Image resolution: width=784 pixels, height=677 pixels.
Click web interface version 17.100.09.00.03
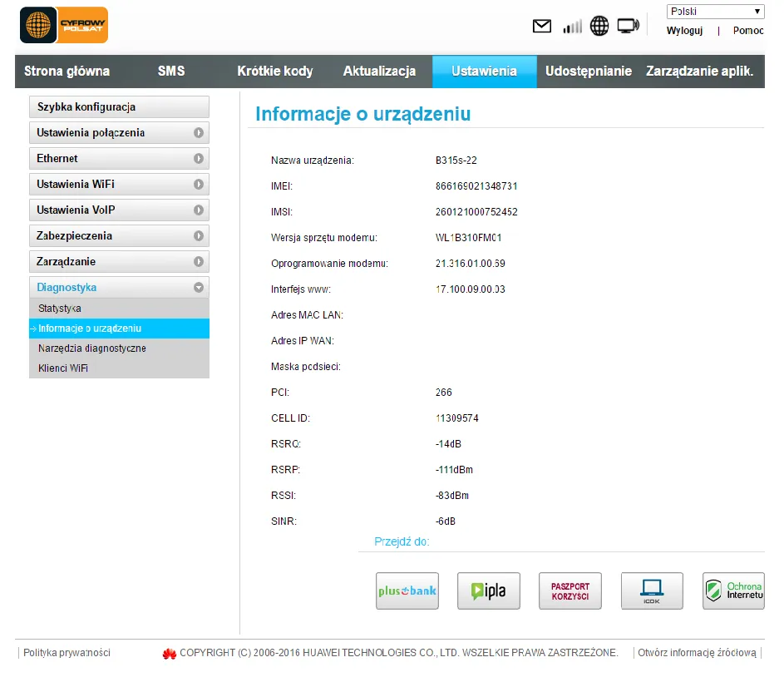[x=470, y=289]
